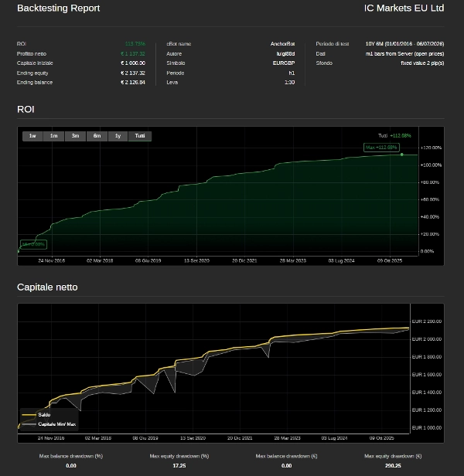Select the Tutti range tab

140,136
